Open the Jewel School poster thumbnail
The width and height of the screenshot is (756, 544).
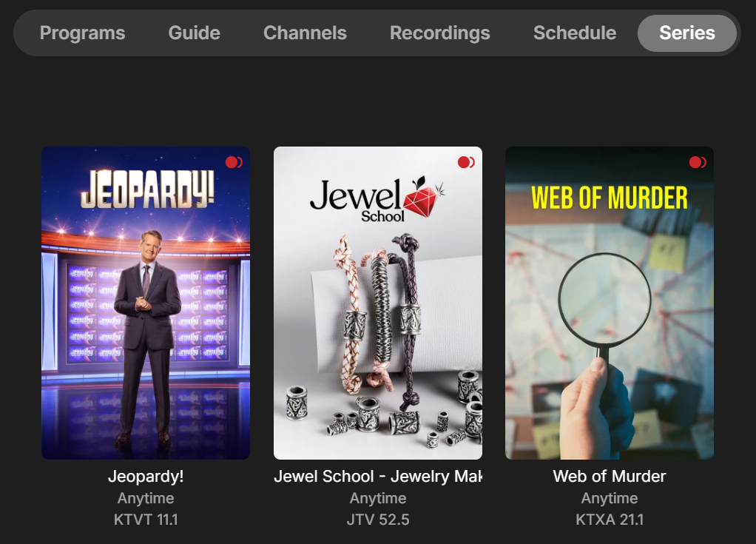pos(378,303)
